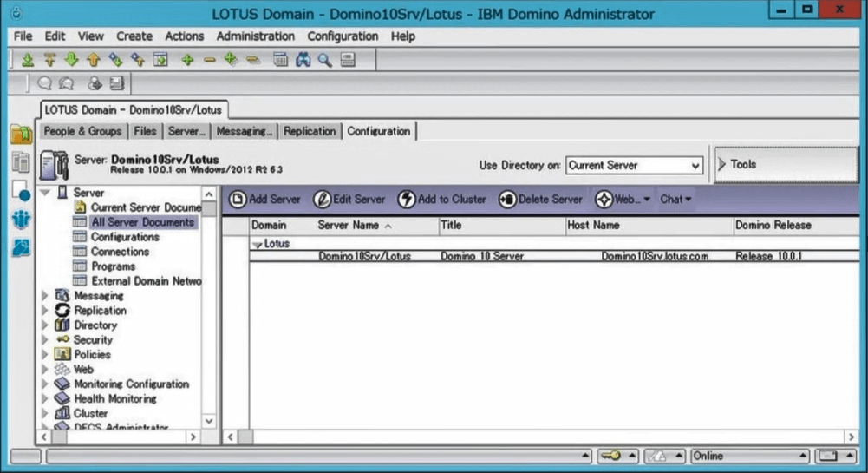
Task: Click the server icon beside Domino10Srv/Lotus
Action: click(x=55, y=165)
